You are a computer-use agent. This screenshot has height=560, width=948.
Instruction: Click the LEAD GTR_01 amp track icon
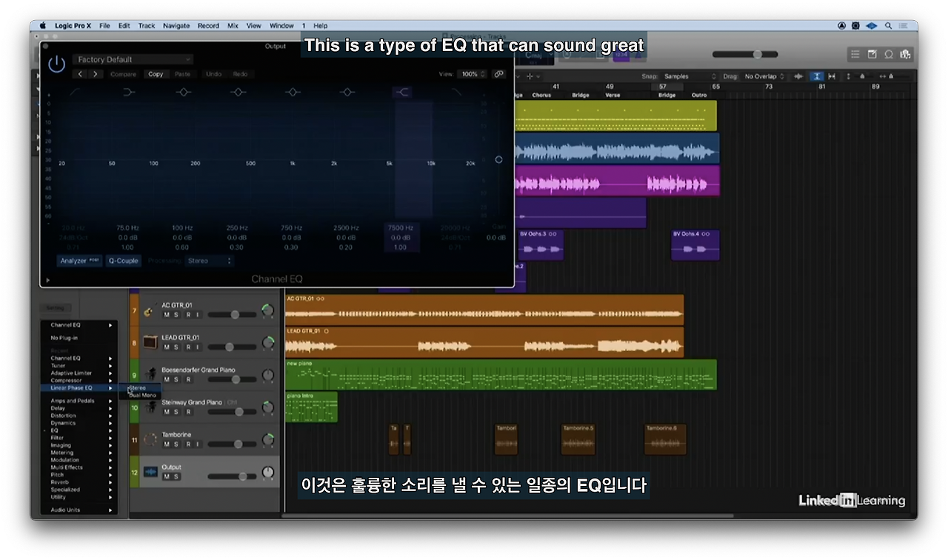(149, 342)
